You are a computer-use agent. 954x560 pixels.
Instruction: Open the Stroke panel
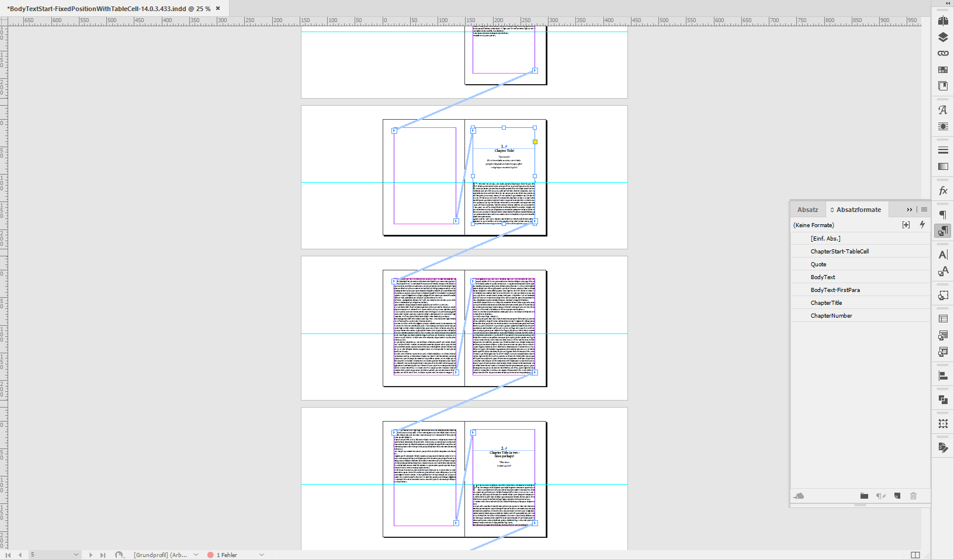[942, 150]
